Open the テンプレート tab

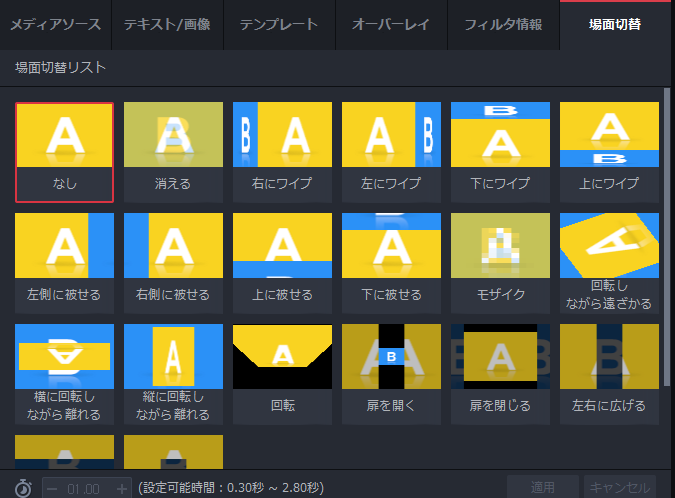(279, 25)
